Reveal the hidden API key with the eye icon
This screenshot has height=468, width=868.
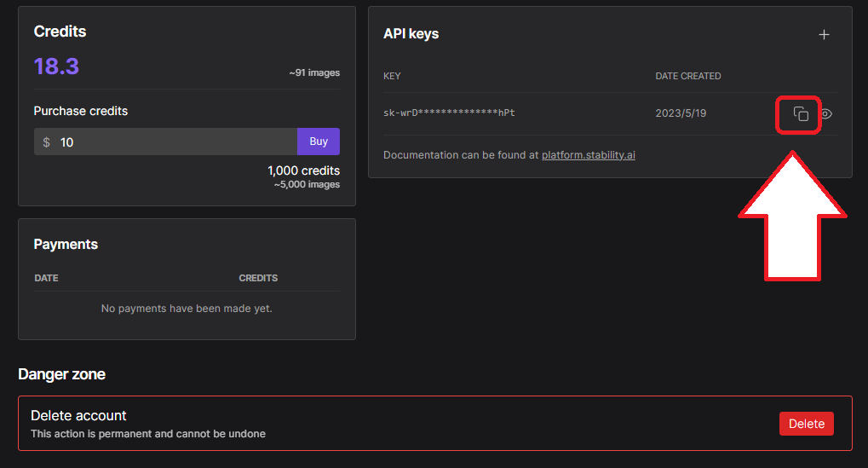click(826, 113)
